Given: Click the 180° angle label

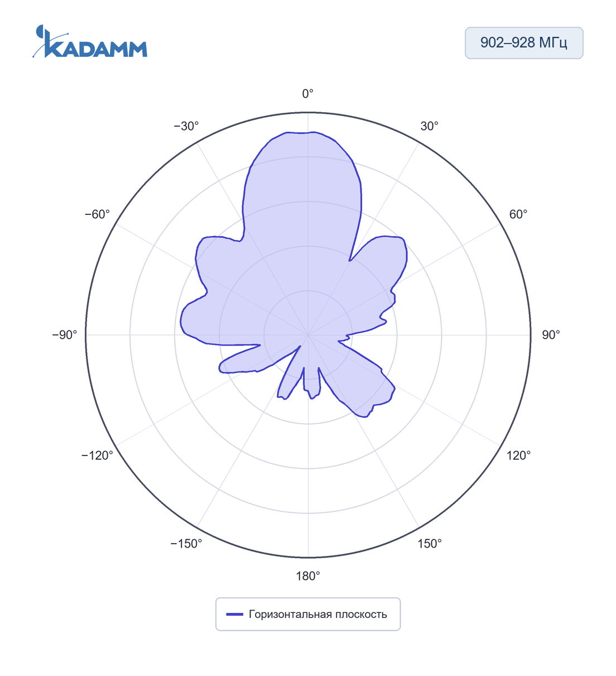Looking at the screenshot, I should (308, 576).
